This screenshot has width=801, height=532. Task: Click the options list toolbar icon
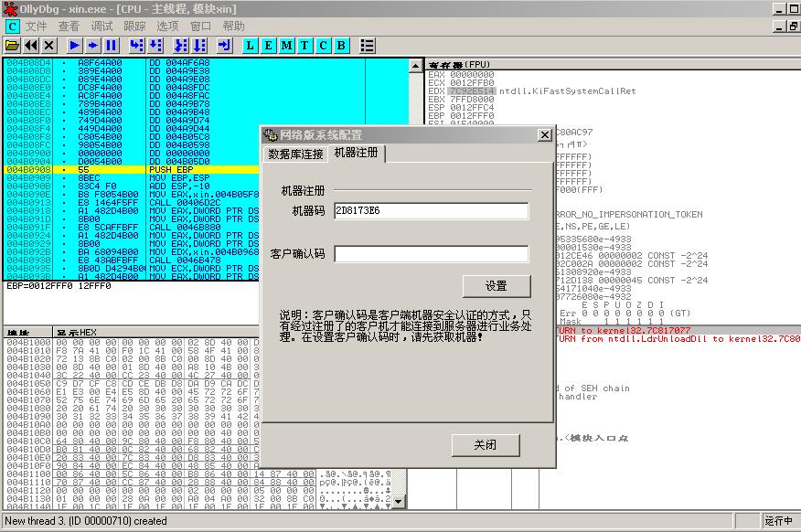[368, 46]
